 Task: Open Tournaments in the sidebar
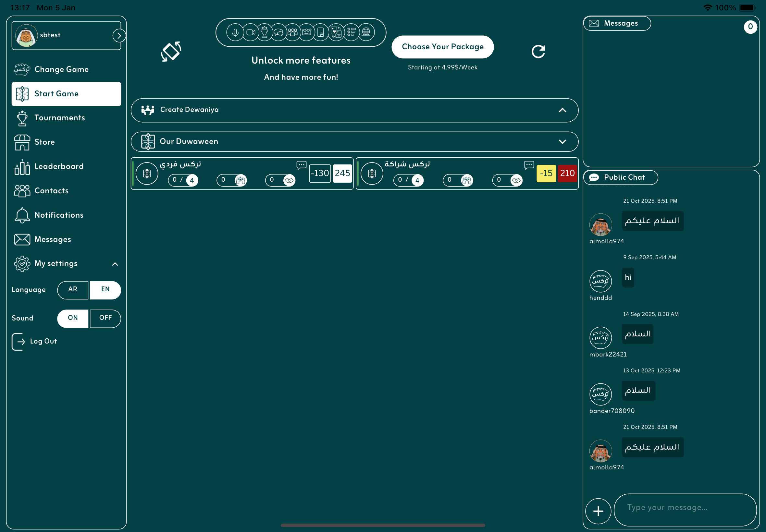[59, 118]
